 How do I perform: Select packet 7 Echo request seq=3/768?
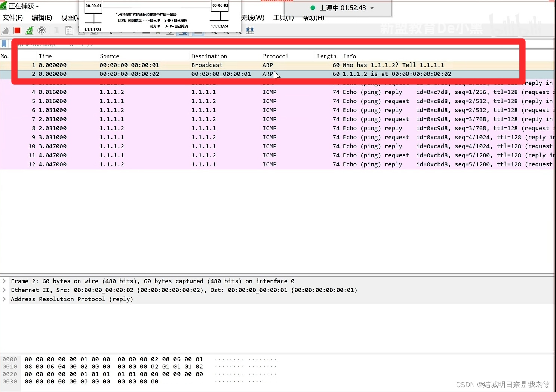coord(277,119)
